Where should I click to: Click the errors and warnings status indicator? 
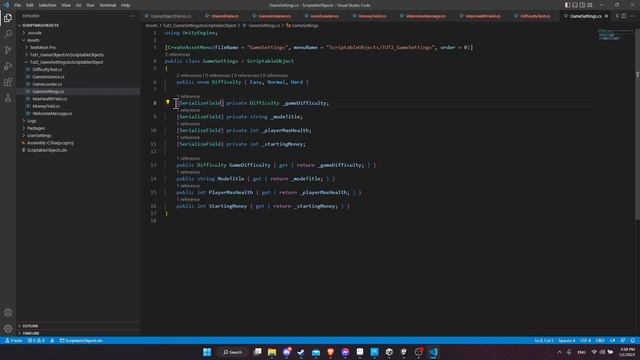click(x=36, y=340)
